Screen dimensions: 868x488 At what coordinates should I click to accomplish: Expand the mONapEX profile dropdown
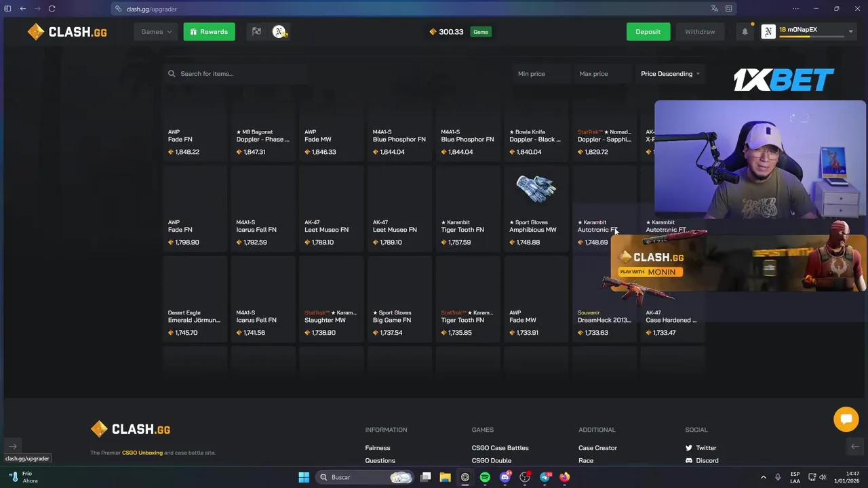(850, 32)
